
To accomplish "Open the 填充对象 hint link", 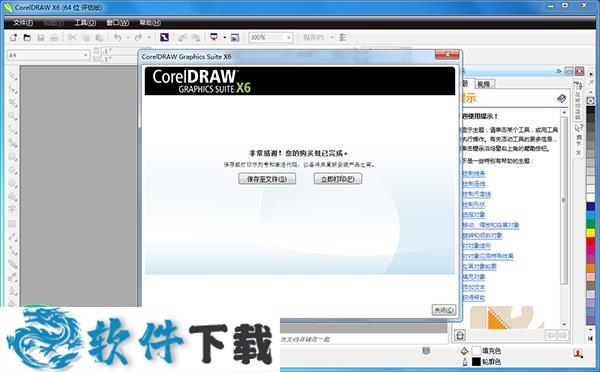I will pyautogui.click(x=474, y=276).
